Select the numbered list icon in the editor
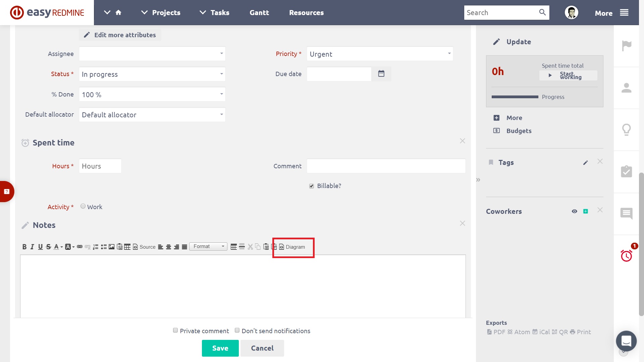644x362 pixels. point(96,247)
